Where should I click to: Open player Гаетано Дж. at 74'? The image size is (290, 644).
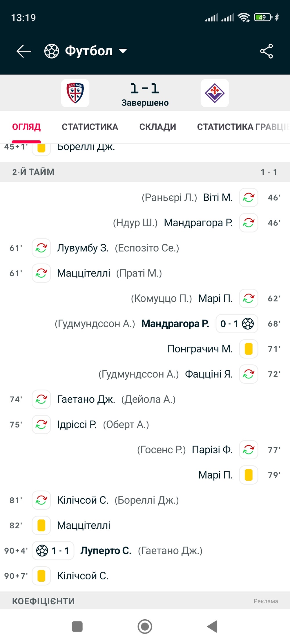(86, 399)
